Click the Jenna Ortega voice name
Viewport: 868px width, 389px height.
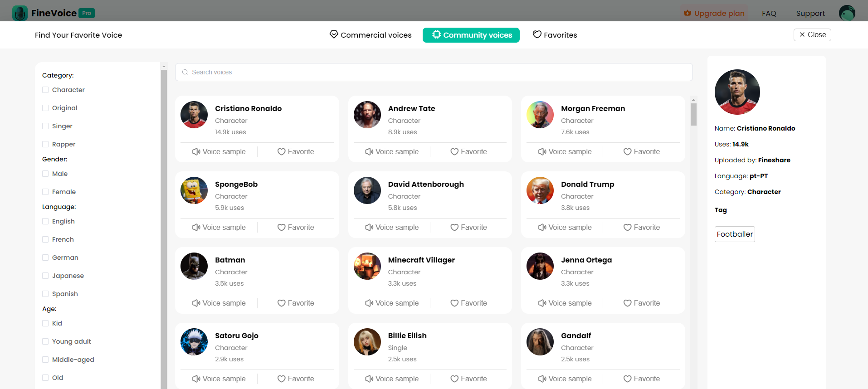[x=586, y=260]
